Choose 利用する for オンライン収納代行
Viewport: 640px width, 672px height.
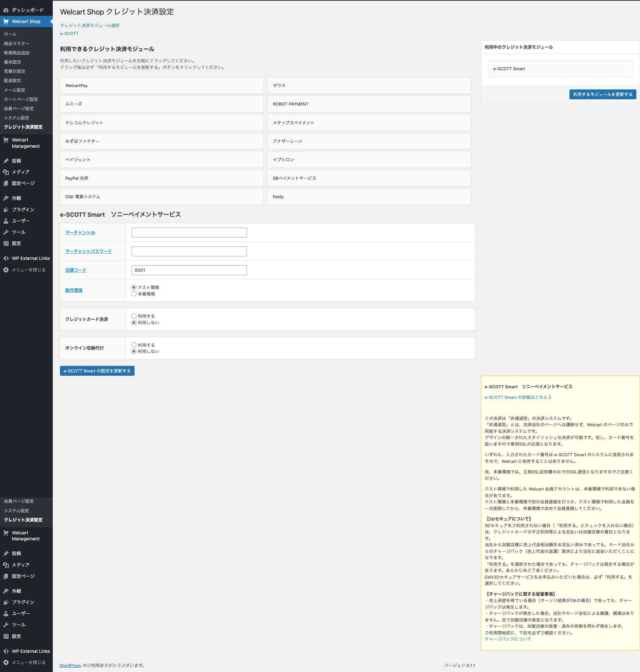point(134,345)
